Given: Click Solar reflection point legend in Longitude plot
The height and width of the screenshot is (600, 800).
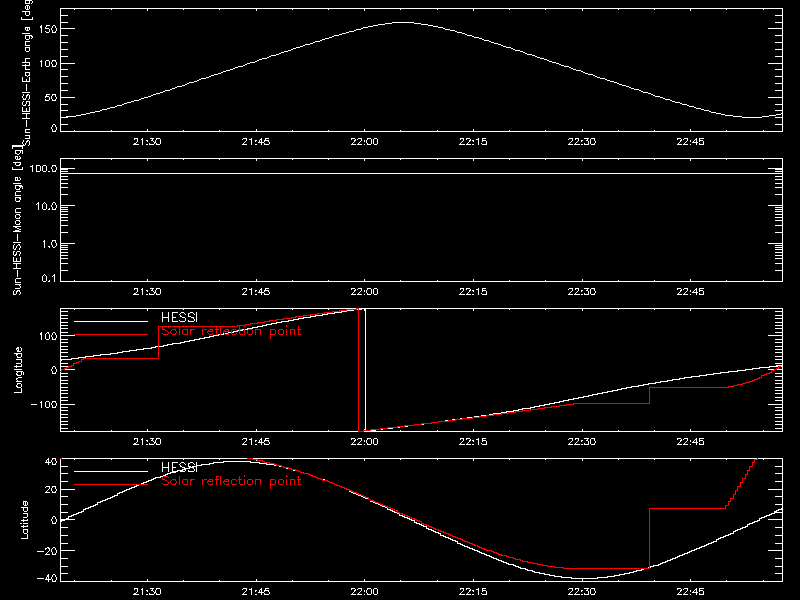Looking at the screenshot, I should (231, 331).
